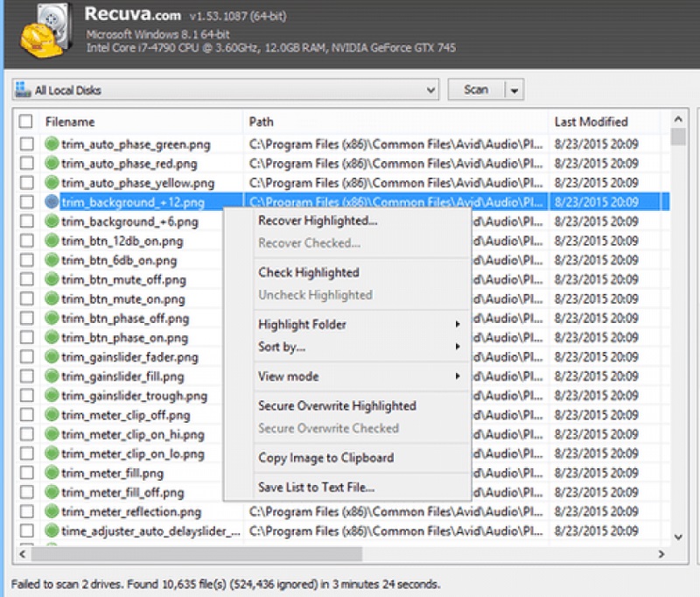Image resolution: width=700 pixels, height=597 pixels.
Task: Click the Recuva hard hat logo icon
Action: (45, 32)
